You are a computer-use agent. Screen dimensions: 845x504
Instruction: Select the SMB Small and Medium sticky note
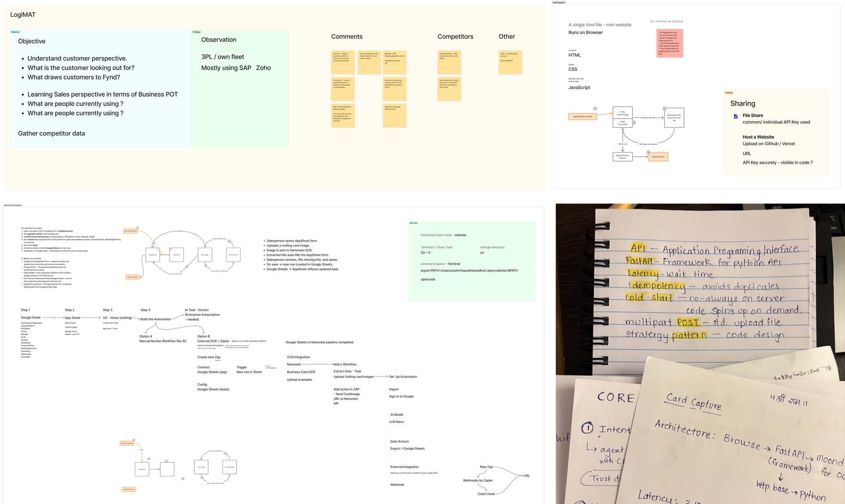click(x=343, y=115)
